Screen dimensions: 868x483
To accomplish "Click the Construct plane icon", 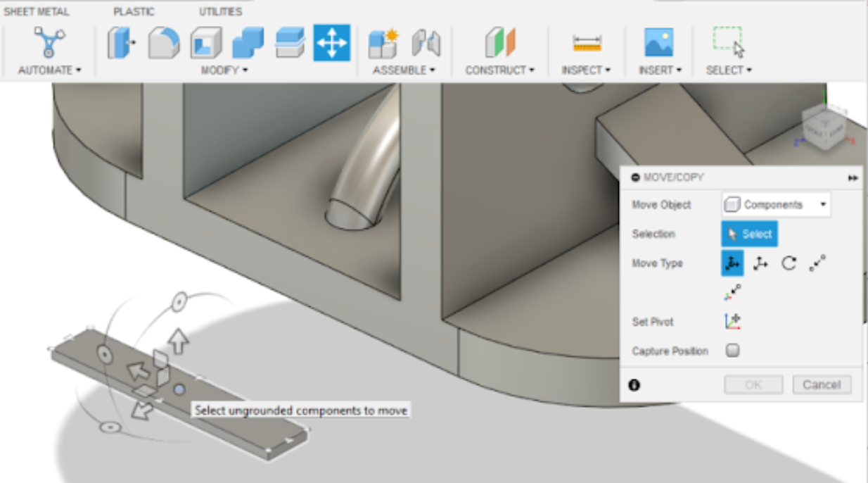I will [x=500, y=43].
